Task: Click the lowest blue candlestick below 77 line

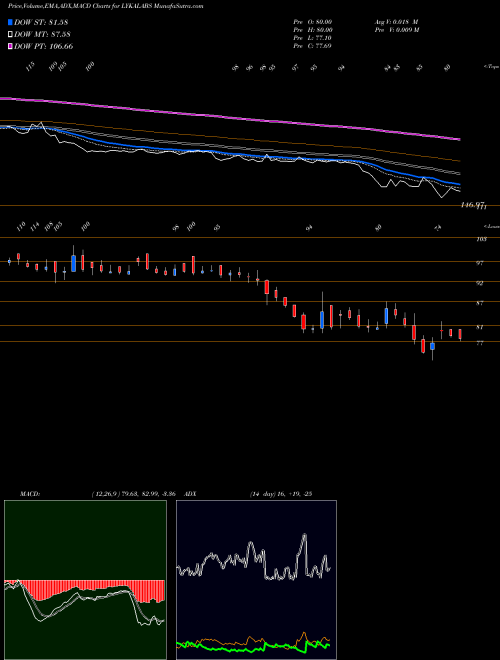Action: click(x=432, y=346)
